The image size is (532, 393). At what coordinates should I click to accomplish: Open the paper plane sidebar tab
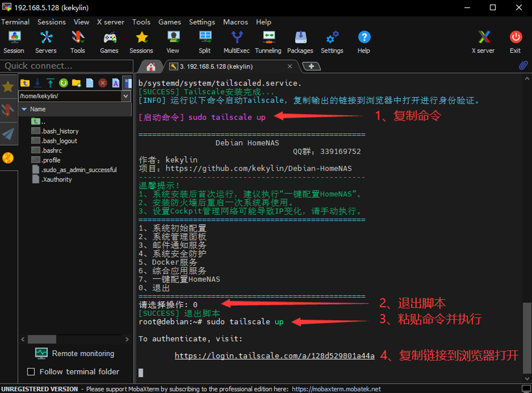[x=8, y=134]
